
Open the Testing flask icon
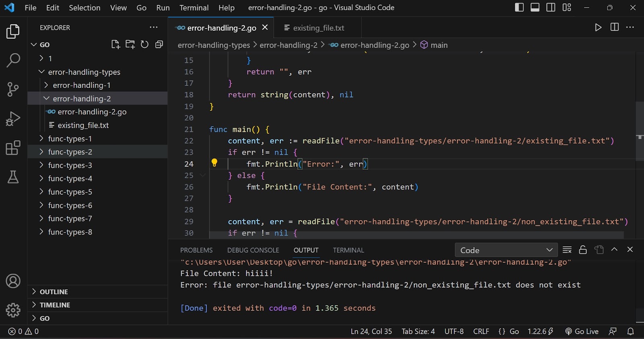click(13, 177)
